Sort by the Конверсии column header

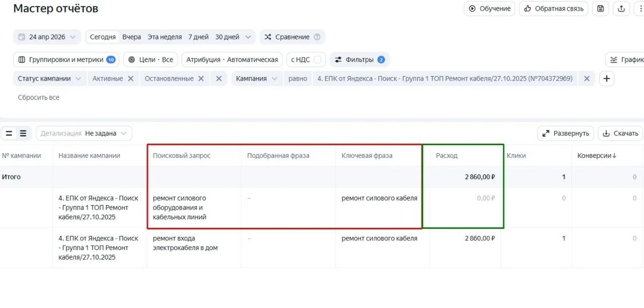point(597,155)
